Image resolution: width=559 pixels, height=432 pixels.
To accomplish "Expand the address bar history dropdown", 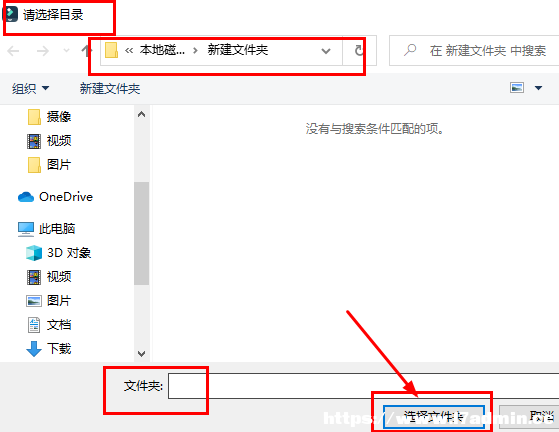I will click(x=325, y=51).
